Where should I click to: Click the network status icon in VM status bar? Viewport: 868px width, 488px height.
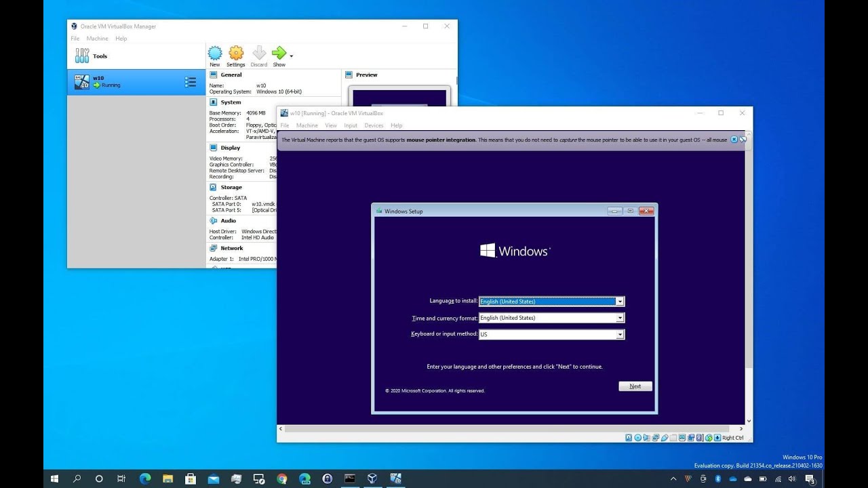[655, 438]
